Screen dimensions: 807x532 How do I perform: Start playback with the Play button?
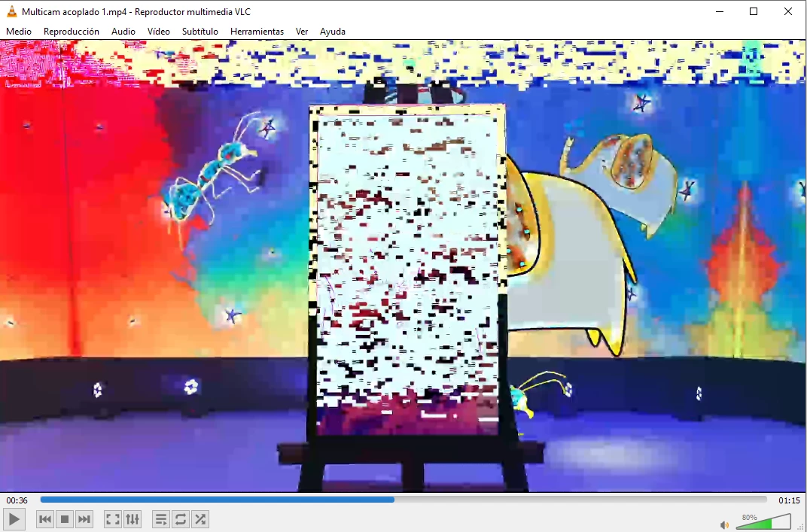(x=14, y=519)
